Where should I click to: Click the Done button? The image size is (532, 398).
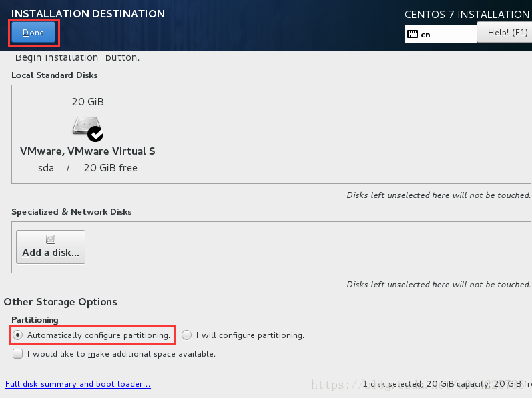[33, 33]
